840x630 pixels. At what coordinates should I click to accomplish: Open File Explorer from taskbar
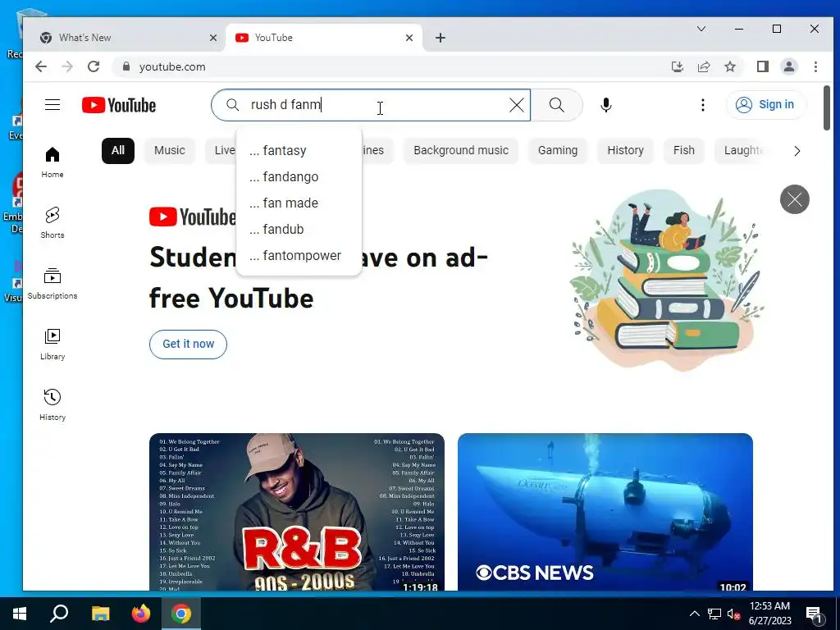100,614
